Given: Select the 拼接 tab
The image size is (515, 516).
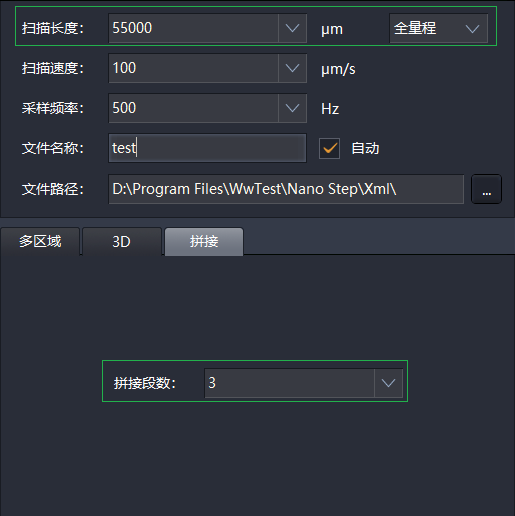Looking at the screenshot, I should pos(204,242).
